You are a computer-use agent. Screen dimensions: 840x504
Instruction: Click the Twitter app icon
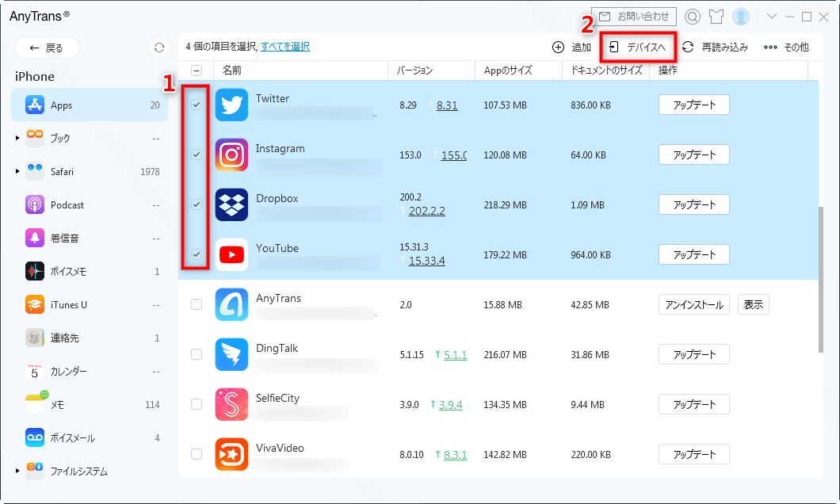pos(231,105)
